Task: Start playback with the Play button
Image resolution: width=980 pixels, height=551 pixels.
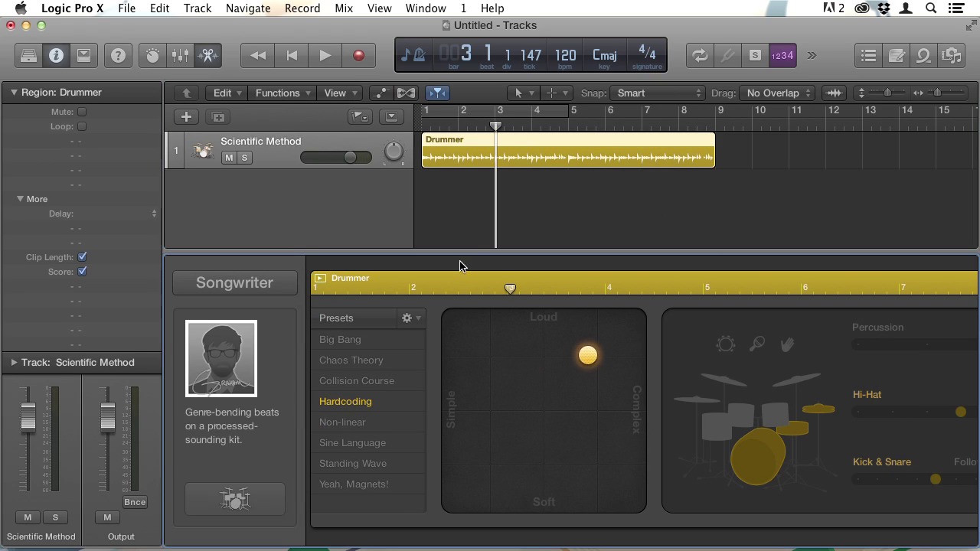Action: [325, 55]
